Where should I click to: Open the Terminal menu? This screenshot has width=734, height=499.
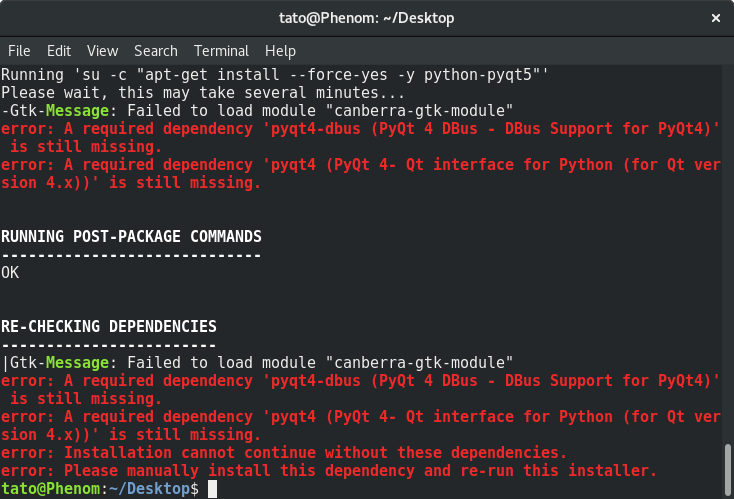[x=221, y=51]
